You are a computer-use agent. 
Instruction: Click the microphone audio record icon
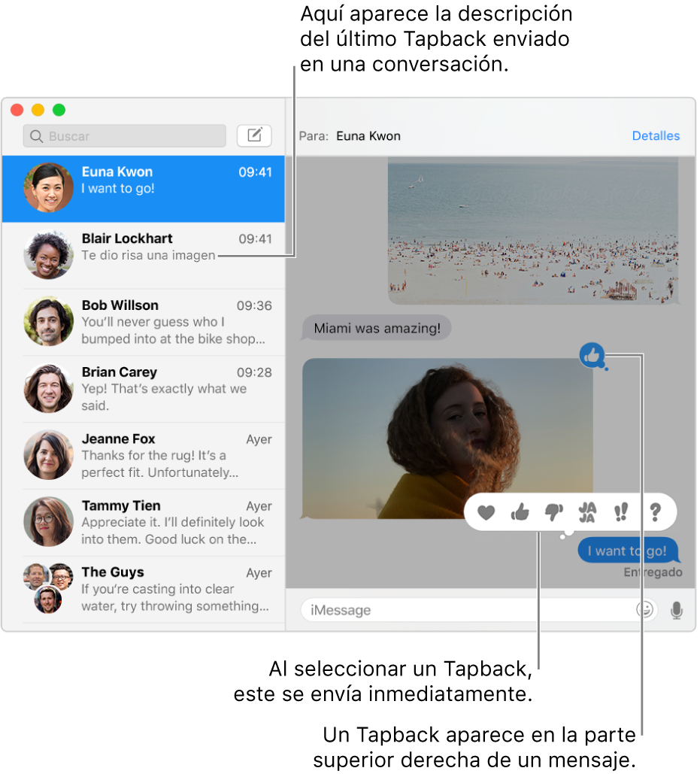[677, 610]
